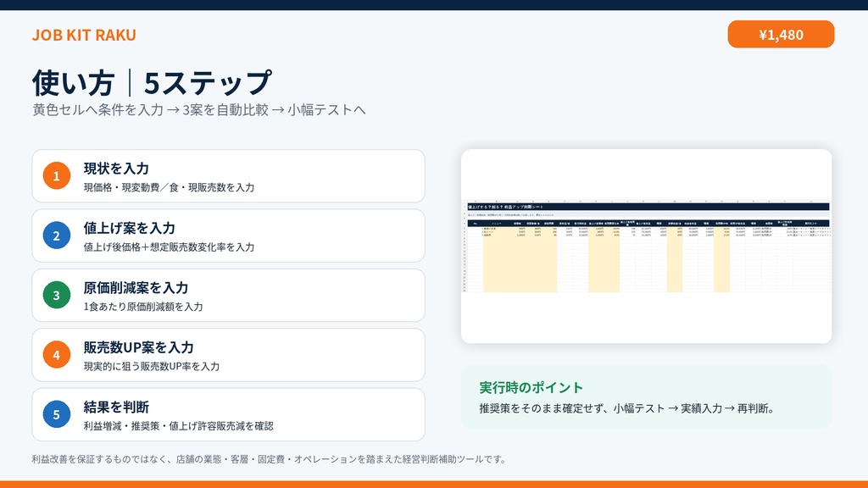The image size is (868, 488).
Task: Click the tip text starting 推奨策をそのまま確定せず
Action: [x=627, y=408]
